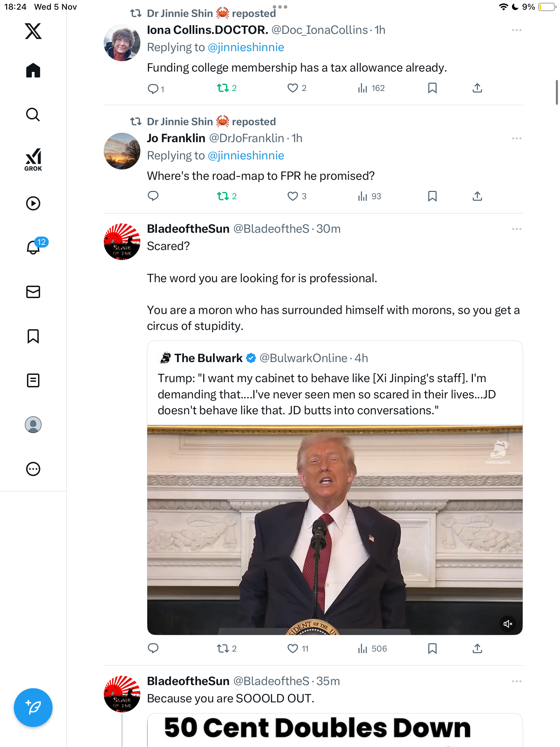The width and height of the screenshot is (560, 747).
Task: Compose a new post
Action: coord(33,708)
